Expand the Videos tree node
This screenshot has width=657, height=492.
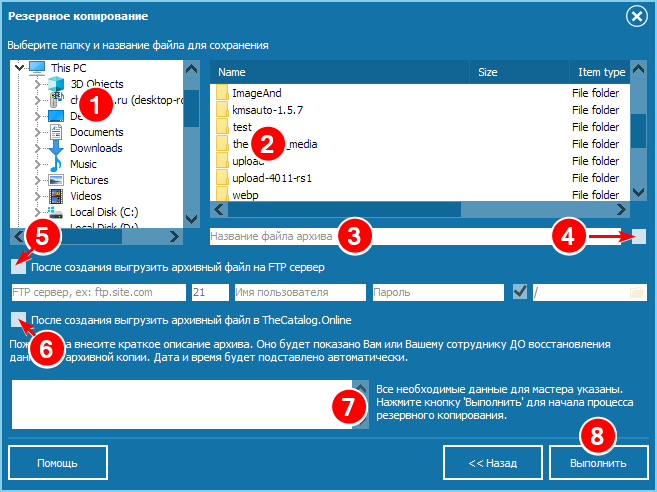pyautogui.click(x=37, y=196)
